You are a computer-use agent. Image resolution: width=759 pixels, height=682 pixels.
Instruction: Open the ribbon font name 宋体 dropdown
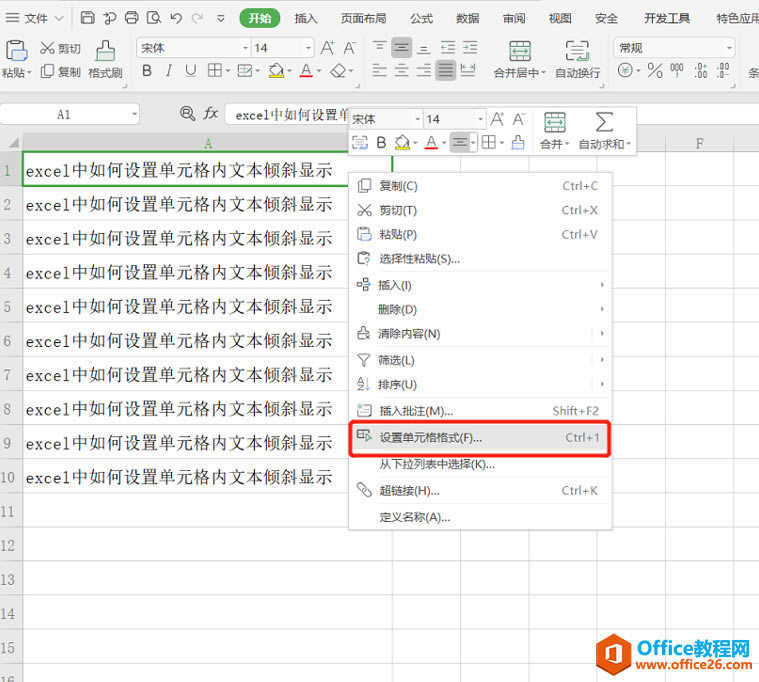[x=245, y=48]
